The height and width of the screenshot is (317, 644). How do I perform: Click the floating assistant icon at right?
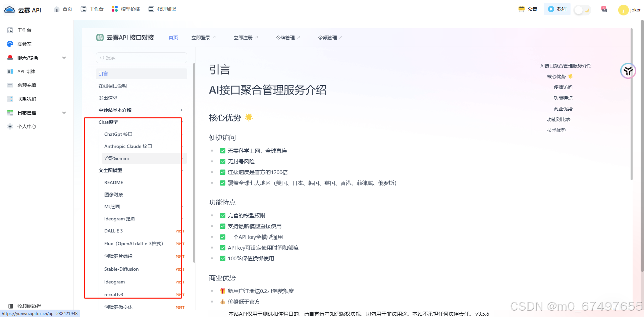(628, 71)
